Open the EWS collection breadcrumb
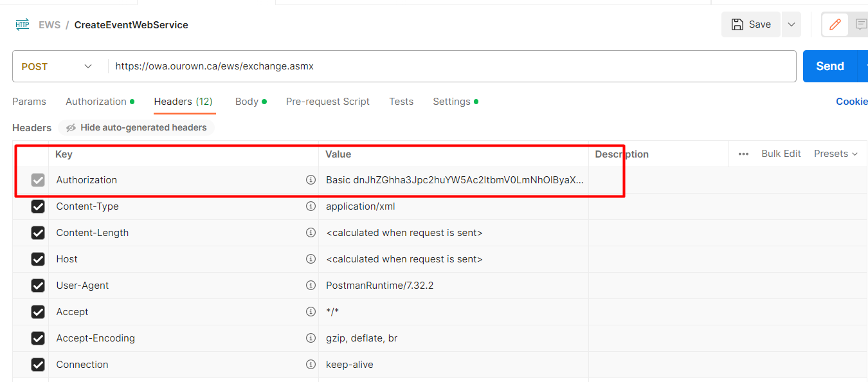The image size is (868, 382). 50,25
